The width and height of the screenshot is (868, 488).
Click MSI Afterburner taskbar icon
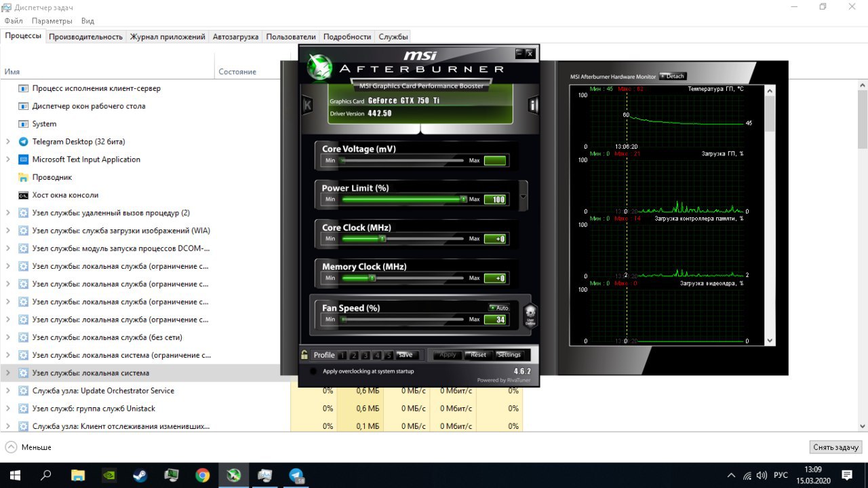click(233, 475)
